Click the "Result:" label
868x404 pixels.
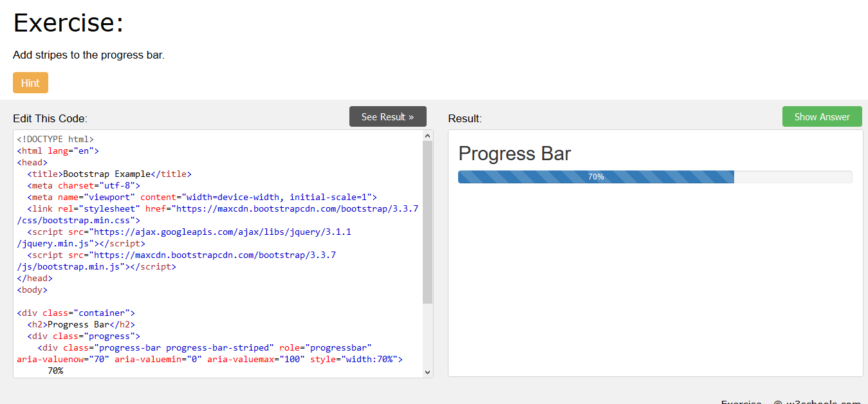pos(465,118)
